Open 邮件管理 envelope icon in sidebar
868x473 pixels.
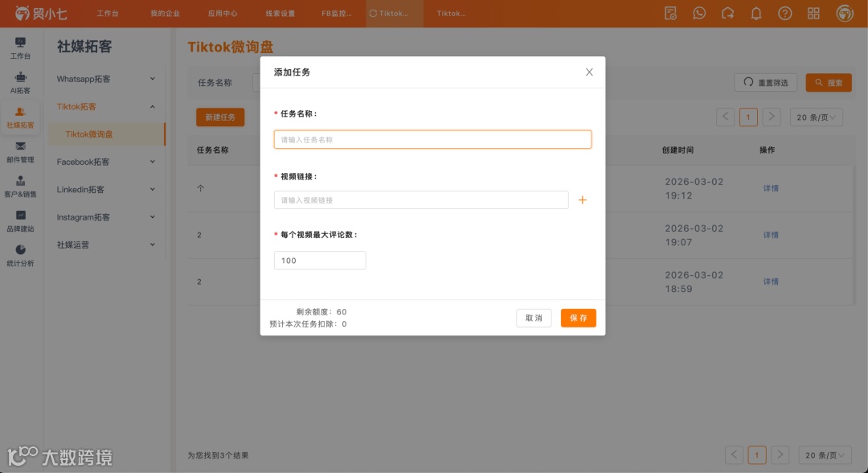pos(20,146)
